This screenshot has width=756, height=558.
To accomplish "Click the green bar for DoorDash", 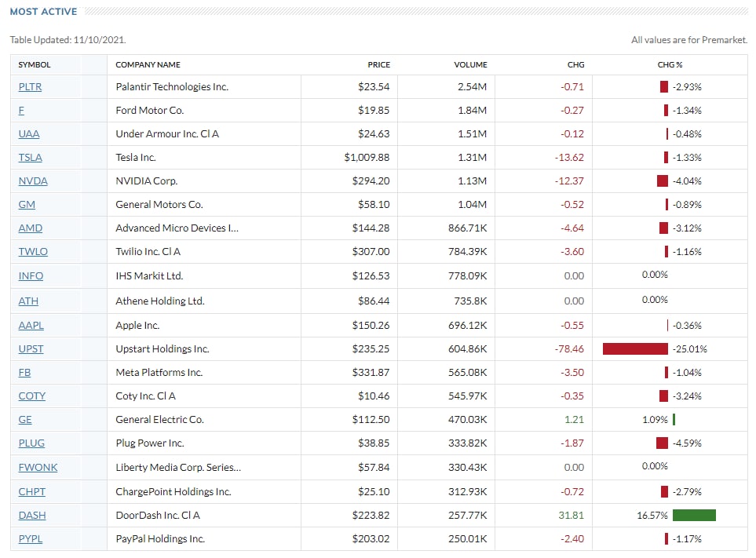I will (x=694, y=516).
